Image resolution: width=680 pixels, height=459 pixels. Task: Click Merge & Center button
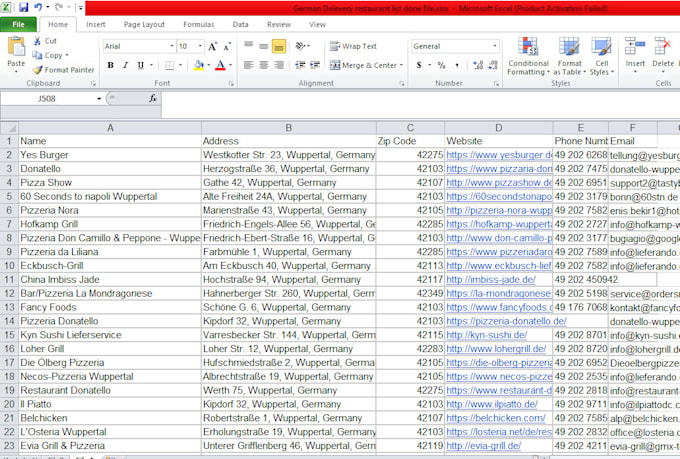pos(363,65)
